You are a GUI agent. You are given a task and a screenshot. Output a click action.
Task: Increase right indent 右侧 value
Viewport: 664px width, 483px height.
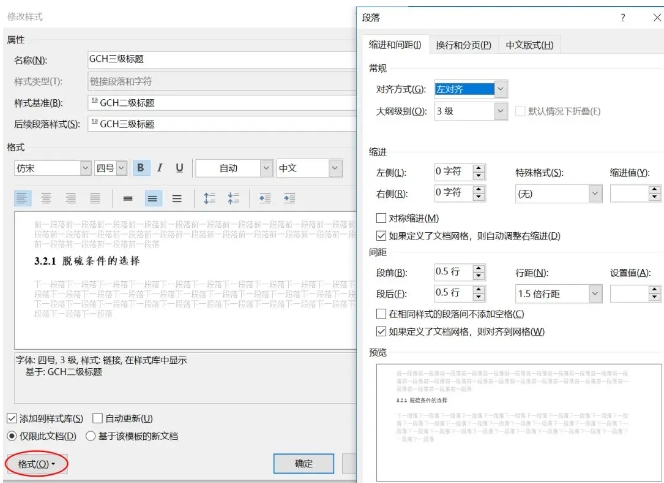tap(479, 189)
